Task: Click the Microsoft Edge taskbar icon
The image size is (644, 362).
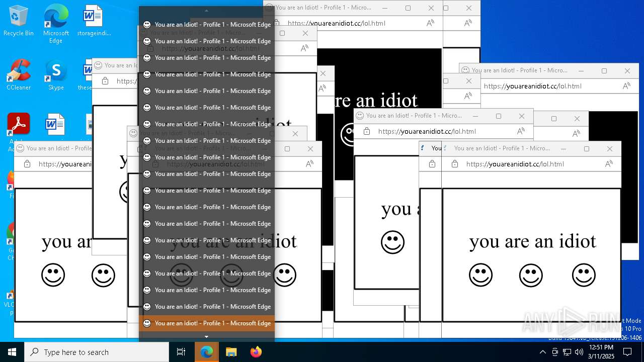Action: click(206, 352)
